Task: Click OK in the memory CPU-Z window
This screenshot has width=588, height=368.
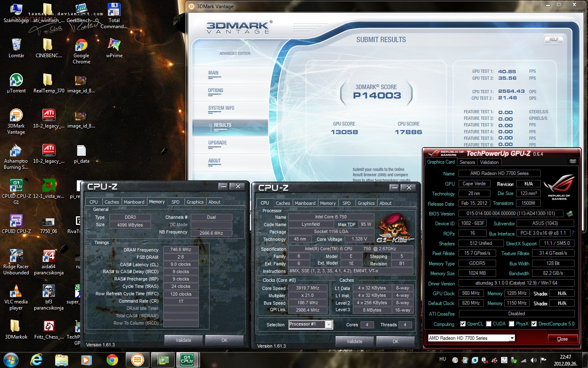Action: pos(224,340)
